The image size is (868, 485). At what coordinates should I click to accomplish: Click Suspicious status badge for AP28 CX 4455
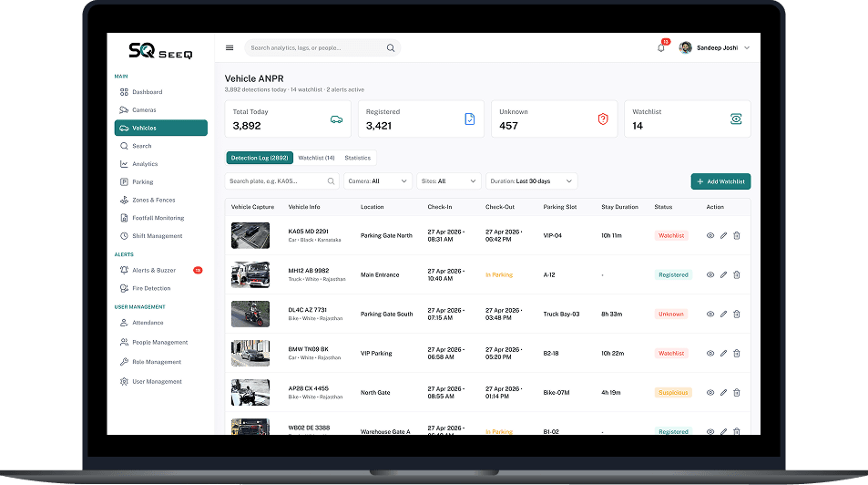673,392
